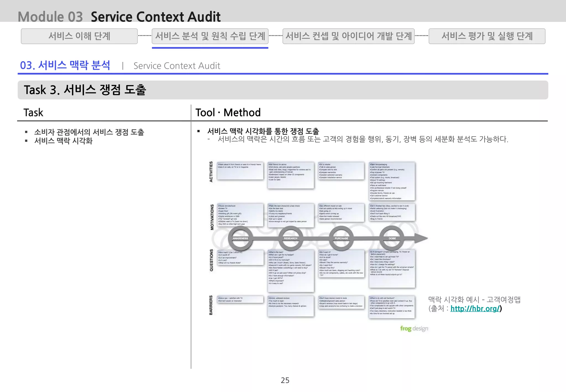
Task: Click the bullet 소비자 관점에서의 서비스 쟁점 도출
Action: click(x=89, y=132)
